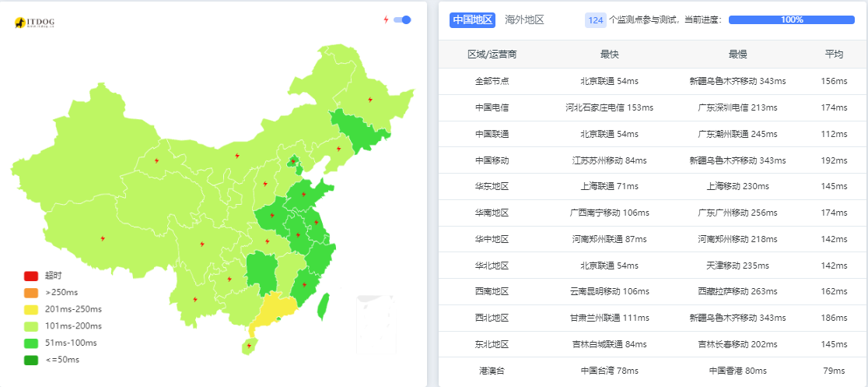This screenshot has width=868, height=387.
Task: Click the lightning marker on Sichuan province
Action: pyautogui.click(x=202, y=244)
